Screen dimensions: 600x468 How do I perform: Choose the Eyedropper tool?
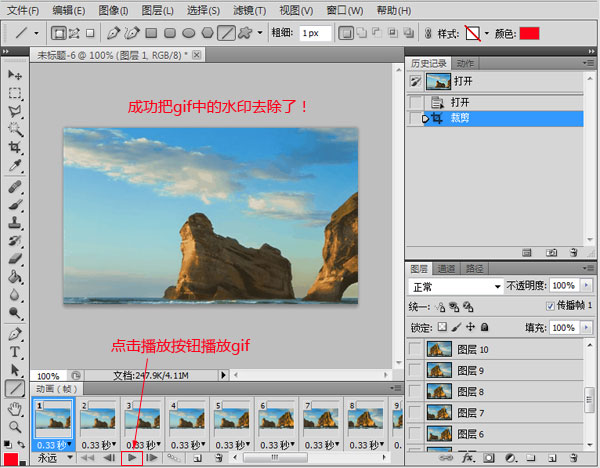pos(14,165)
